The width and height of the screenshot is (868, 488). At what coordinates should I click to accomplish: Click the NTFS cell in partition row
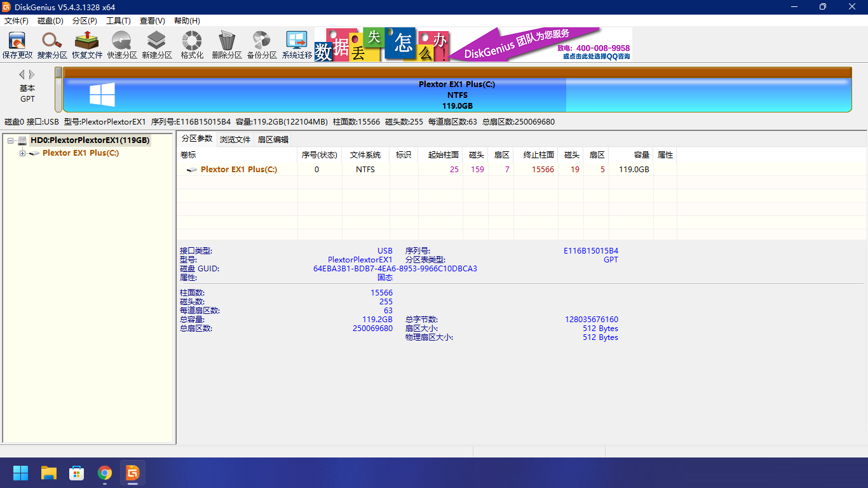coord(365,170)
